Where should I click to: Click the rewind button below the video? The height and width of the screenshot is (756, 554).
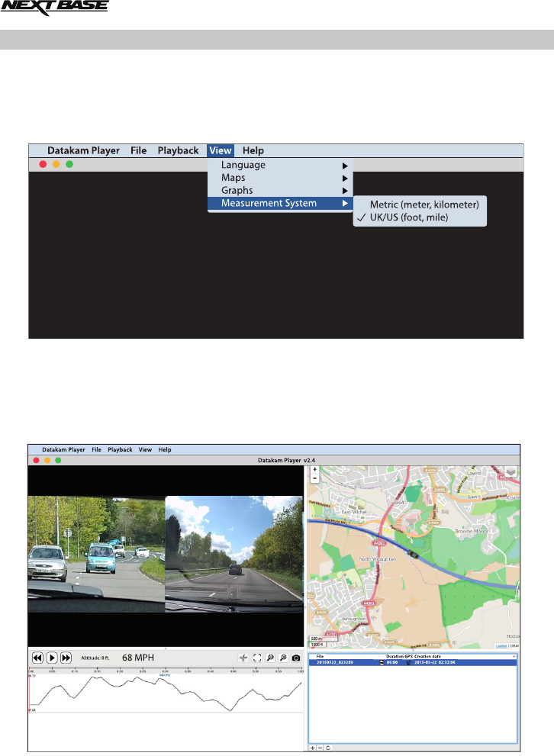point(37,658)
